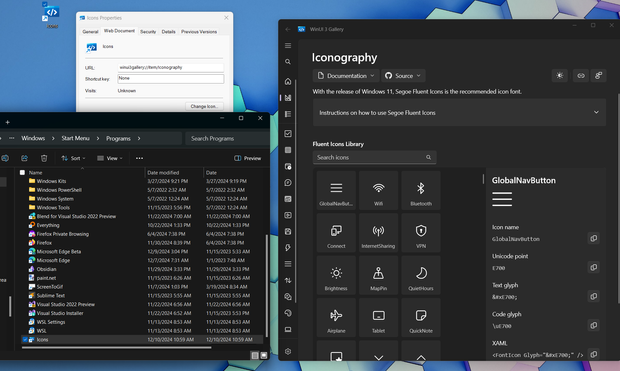Viewport: 620px width, 371px height.
Task: Open the See more ellipsis menu in File Explorer
Action: click(139, 158)
